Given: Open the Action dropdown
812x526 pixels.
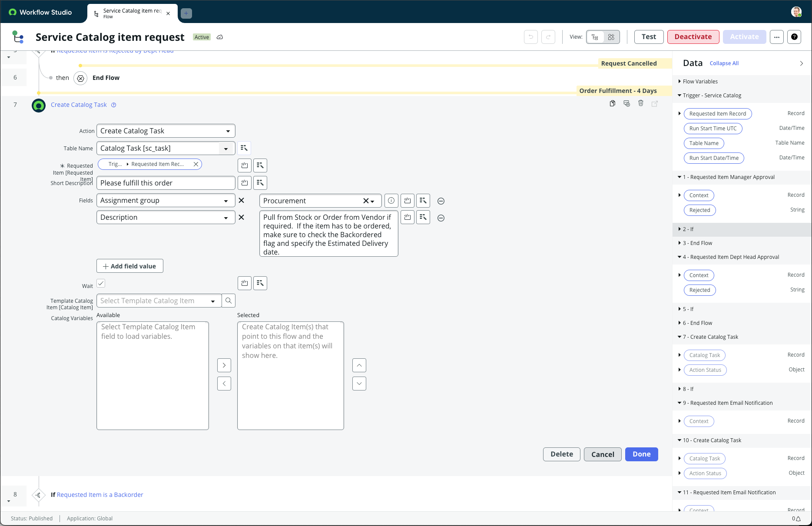Looking at the screenshot, I should pyautogui.click(x=166, y=131).
